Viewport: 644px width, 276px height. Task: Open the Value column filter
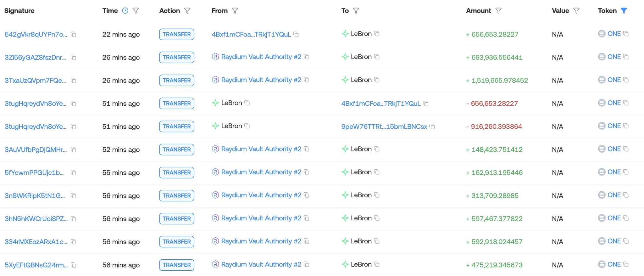click(x=576, y=11)
